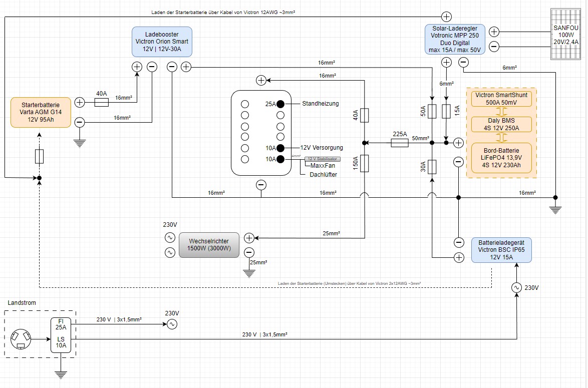Click the 30A fuse symbol

[432, 167]
